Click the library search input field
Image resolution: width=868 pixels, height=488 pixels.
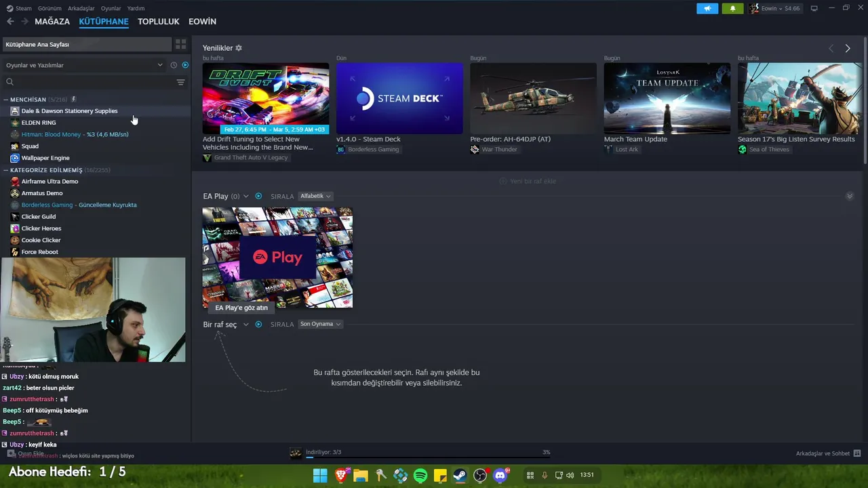(x=95, y=82)
